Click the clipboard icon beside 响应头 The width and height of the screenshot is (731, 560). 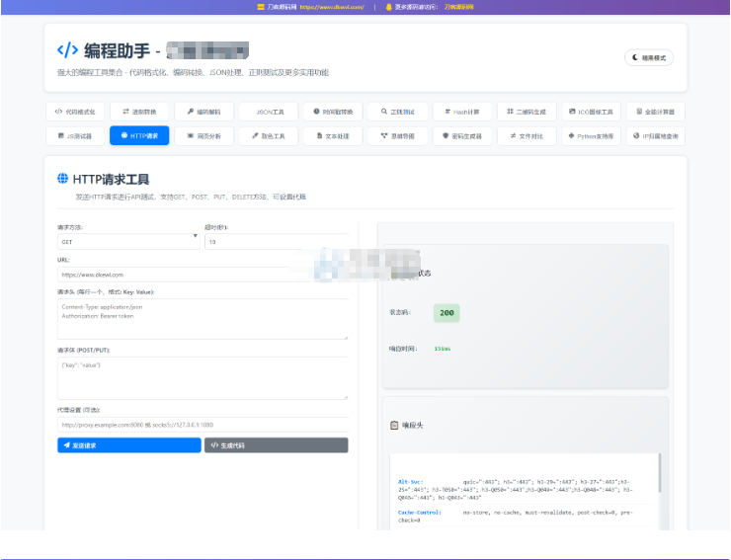click(394, 426)
